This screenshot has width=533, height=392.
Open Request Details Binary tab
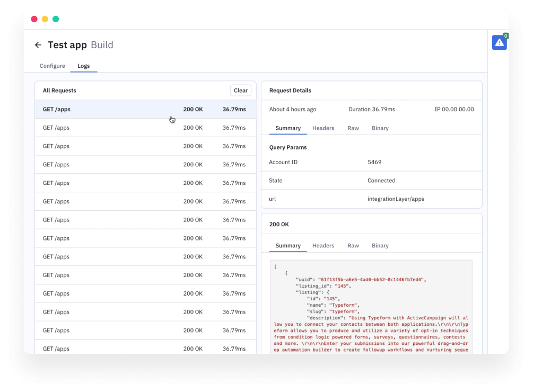[380, 128]
